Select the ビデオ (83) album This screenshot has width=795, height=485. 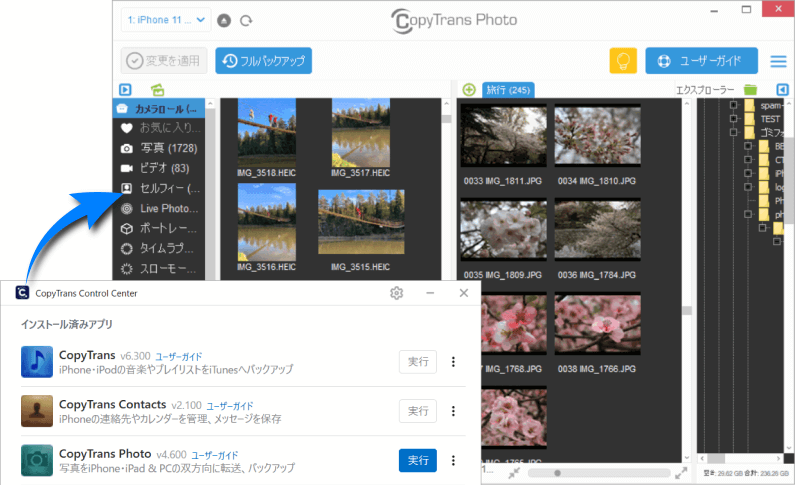(x=159, y=168)
